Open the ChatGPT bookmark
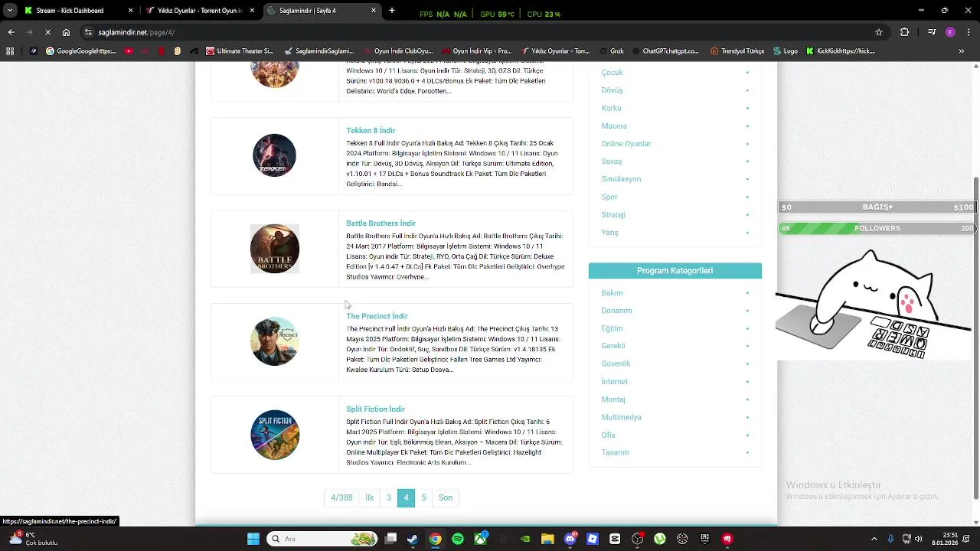The image size is (980, 551). [665, 51]
